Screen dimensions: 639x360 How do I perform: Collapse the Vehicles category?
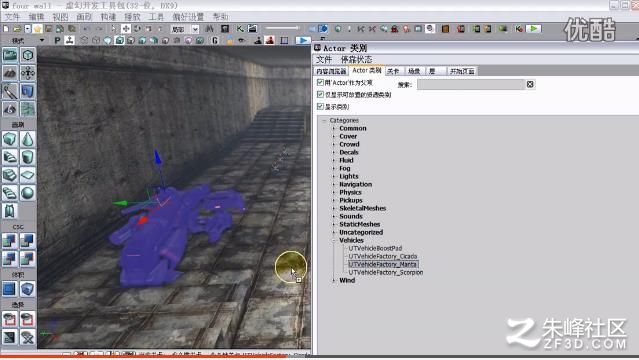click(x=334, y=241)
